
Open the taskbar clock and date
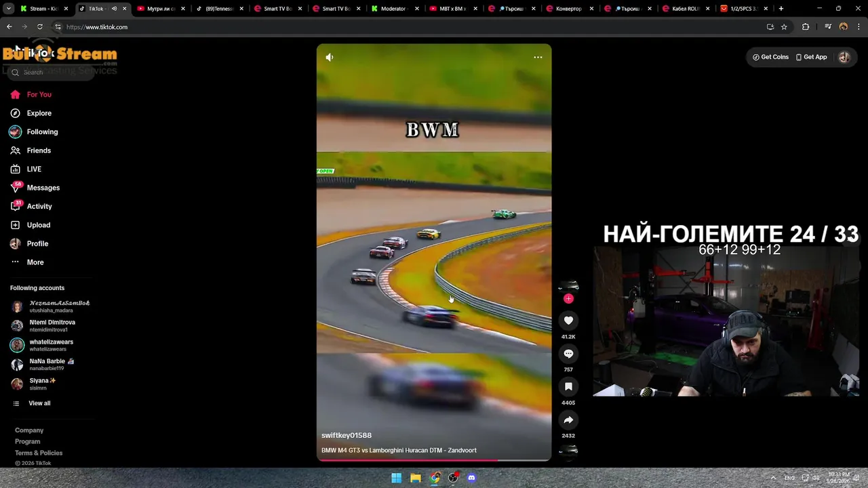click(838, 478)
